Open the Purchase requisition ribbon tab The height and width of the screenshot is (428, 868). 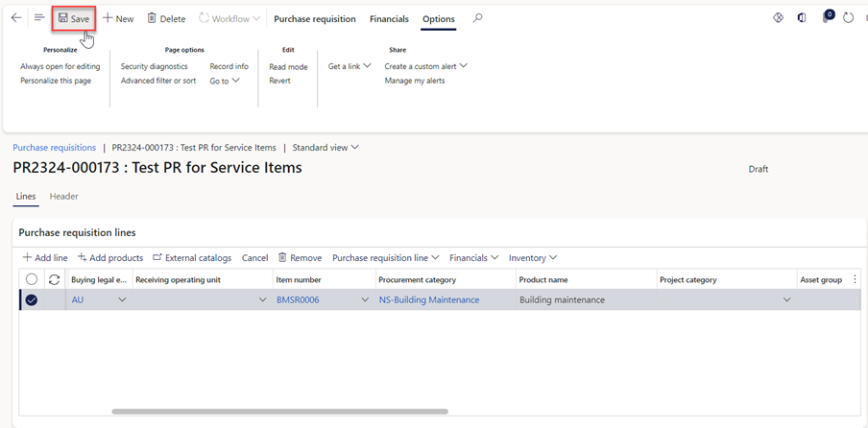click(x=315, y=19)
